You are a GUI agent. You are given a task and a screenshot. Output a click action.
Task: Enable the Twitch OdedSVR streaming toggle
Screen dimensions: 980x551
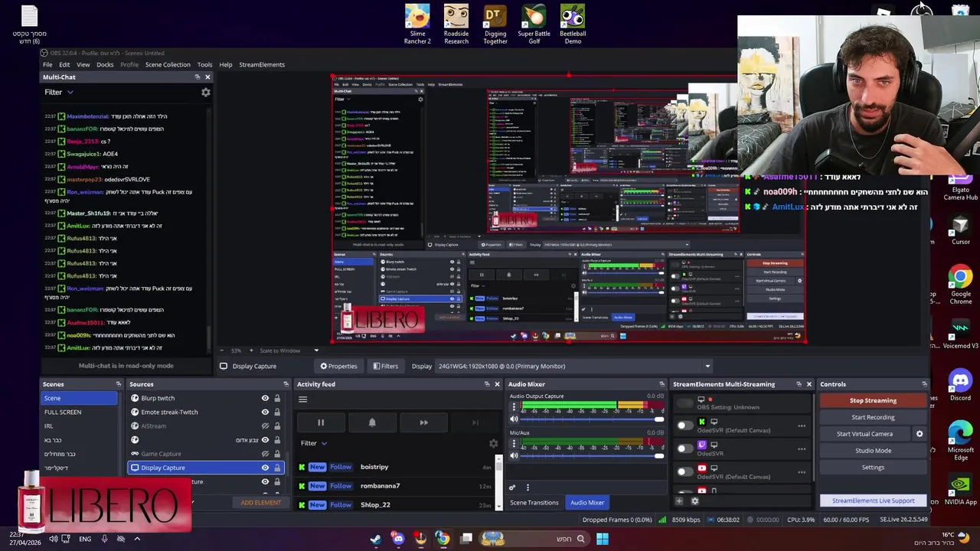[x=684, y=448]
